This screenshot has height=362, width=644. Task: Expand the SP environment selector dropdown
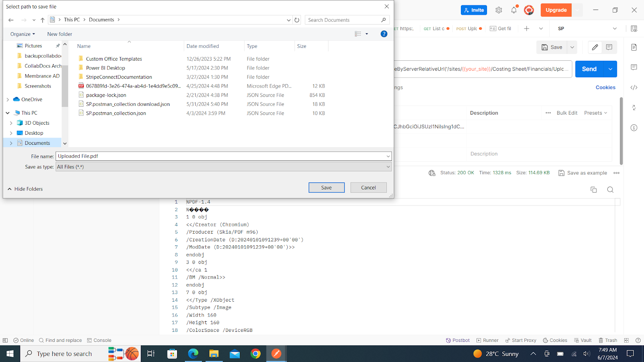point(615,29)
